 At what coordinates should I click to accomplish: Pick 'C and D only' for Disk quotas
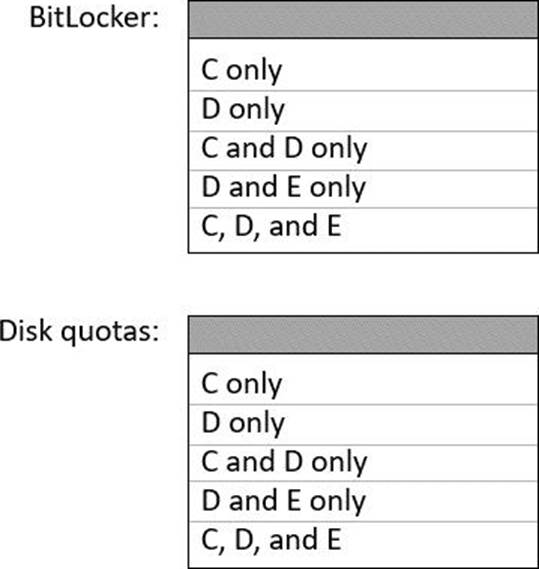click(363, 463)
